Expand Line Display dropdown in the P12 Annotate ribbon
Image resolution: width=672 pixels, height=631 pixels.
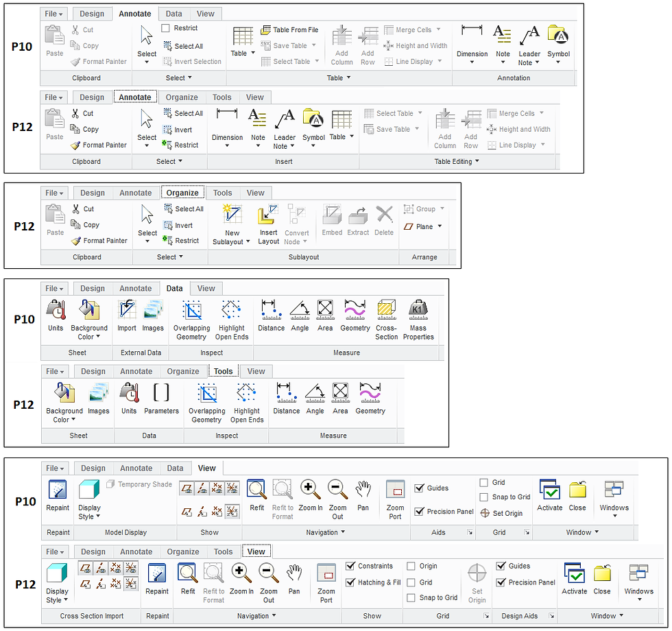[x=543, y=145]
